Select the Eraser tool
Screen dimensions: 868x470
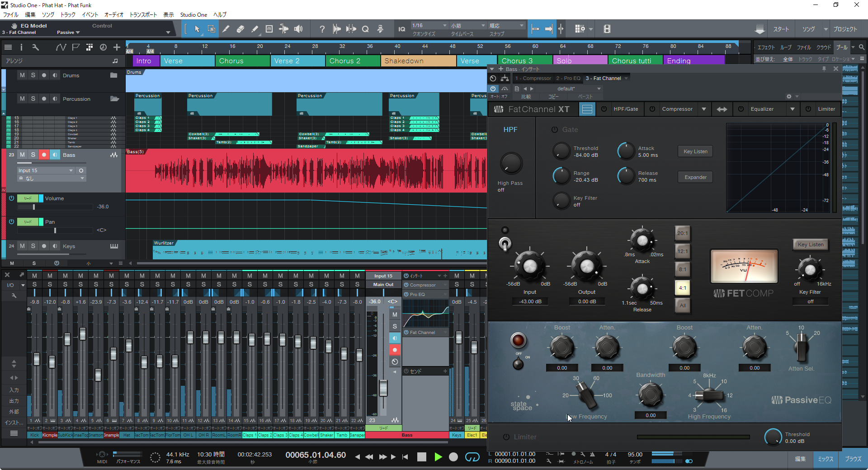(240, 29)
